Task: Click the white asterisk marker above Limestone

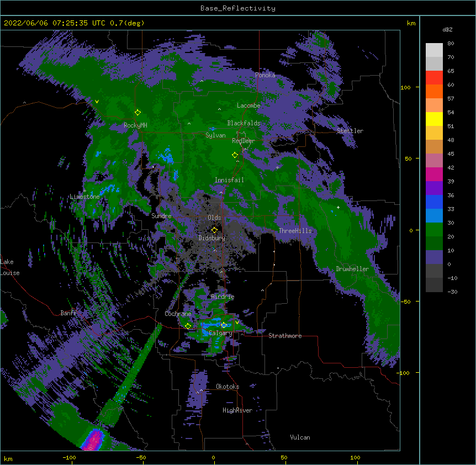Action: (85, 191)
